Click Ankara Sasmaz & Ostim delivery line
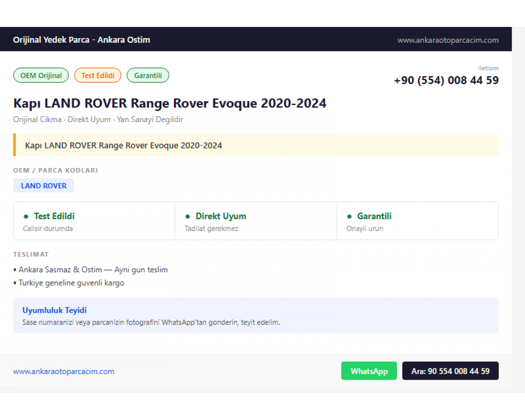This screenshot has height=420, width=525. coord(91,269)
